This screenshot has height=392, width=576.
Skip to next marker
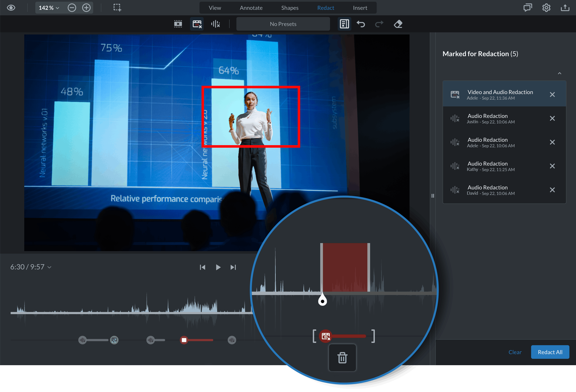[233, 267]
